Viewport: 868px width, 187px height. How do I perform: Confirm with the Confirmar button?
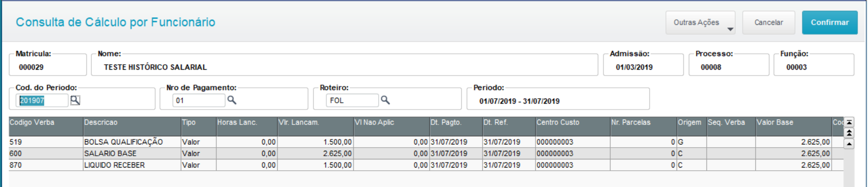(830, 23)
